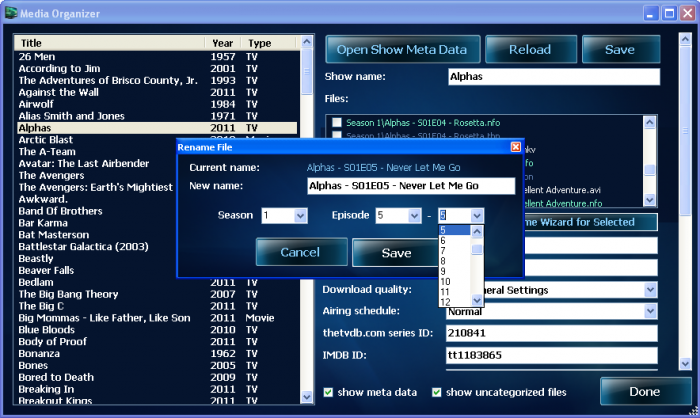The image size is (700, 418).
Task: Click the New name text field
Action: click(x=411, y=186)
